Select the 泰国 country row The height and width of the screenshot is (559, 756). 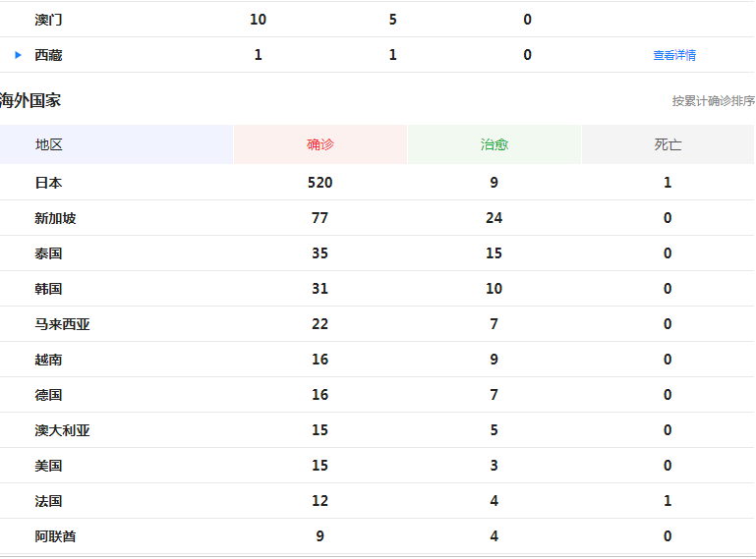(x=49, y=253)
